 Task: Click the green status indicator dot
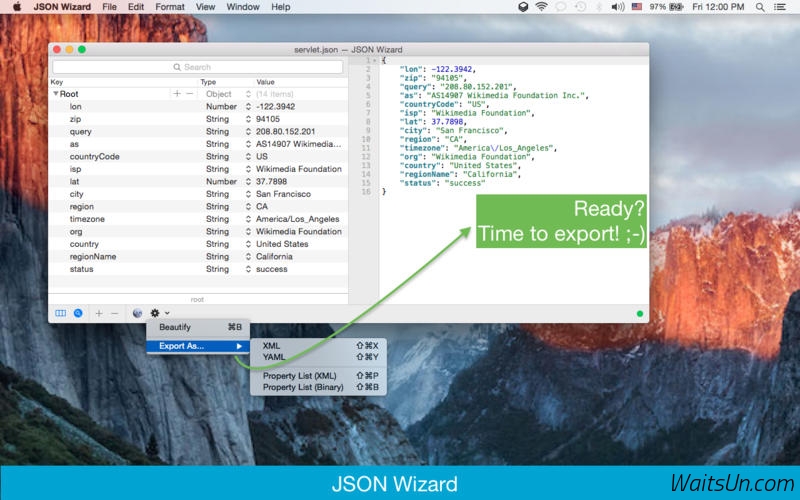(640, 314)
